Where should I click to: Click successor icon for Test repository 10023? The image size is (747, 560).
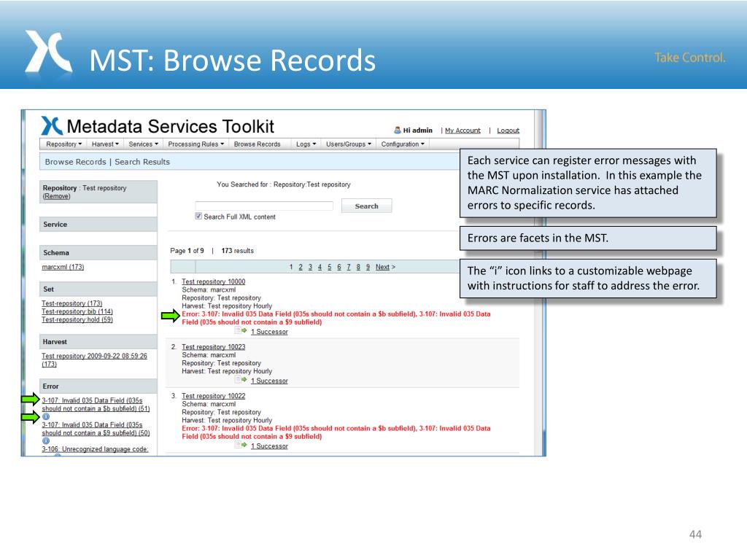(x=241, y=379)
